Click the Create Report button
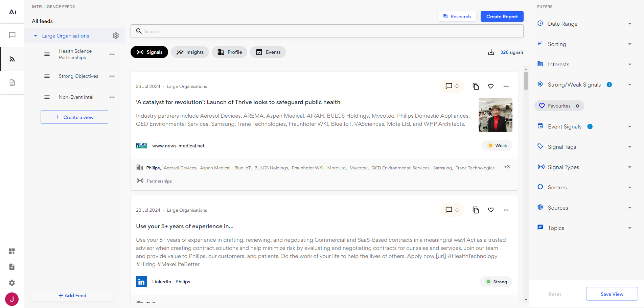This screenshot has height=308, width=644. pos(502,17)
